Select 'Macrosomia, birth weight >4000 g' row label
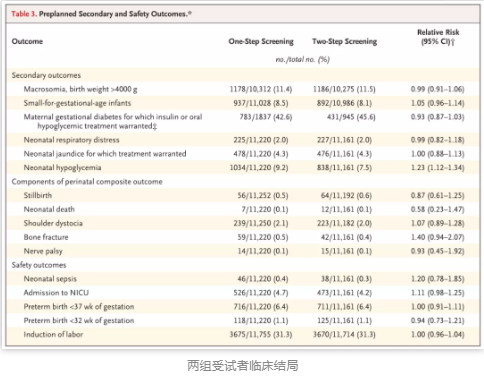This screenshot has width=484, height=376. click(80, 89)
